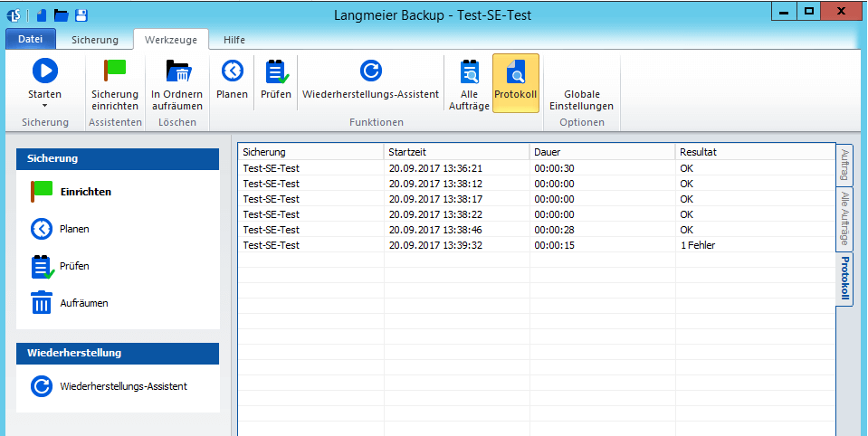868x436 pixels.
Task: Click the Sicherung sidebar section header
Action: coord(118,159)
